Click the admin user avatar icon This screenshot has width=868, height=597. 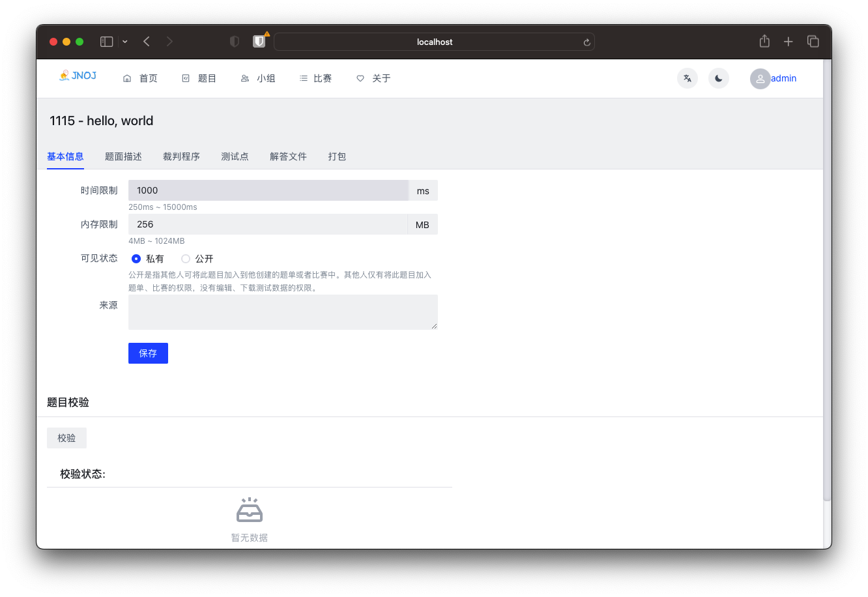click(760, 79)
